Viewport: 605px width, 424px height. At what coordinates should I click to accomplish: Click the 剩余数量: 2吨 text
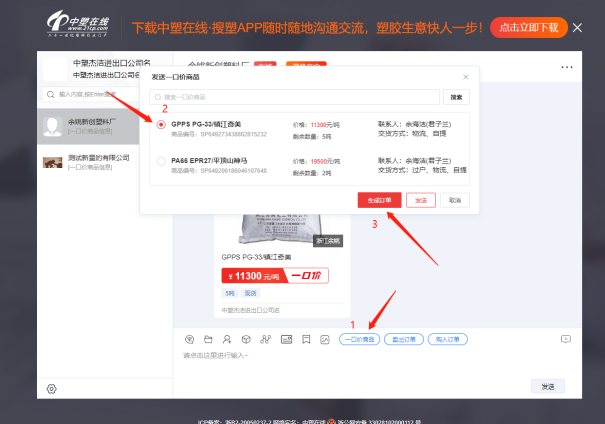point(312,173)
